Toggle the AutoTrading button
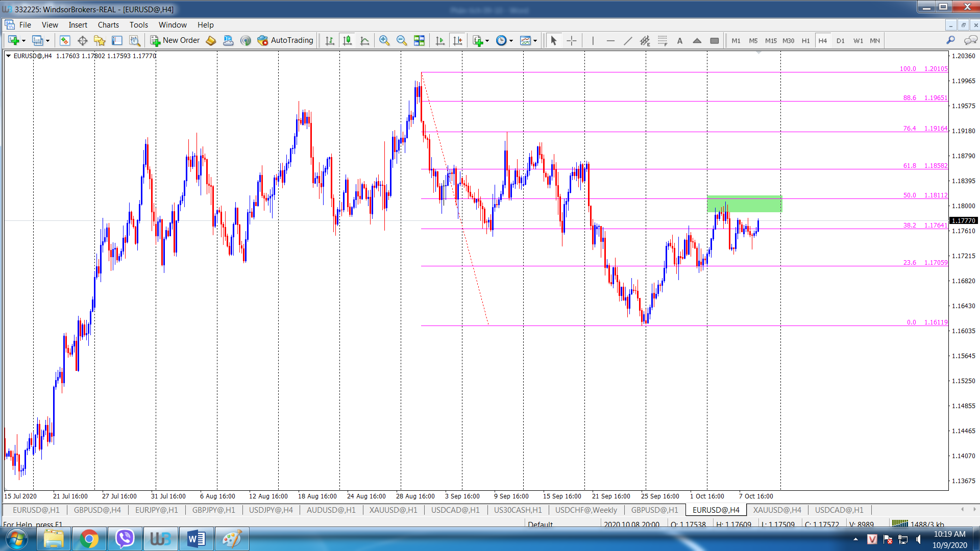Viewport: 980px width, 551px height. pos(285,40)
